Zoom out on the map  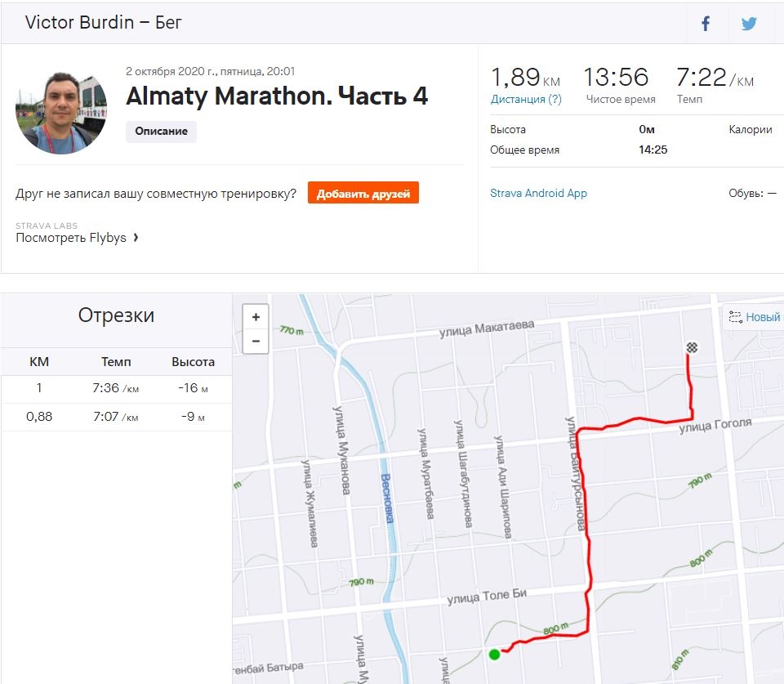point(256,341)
